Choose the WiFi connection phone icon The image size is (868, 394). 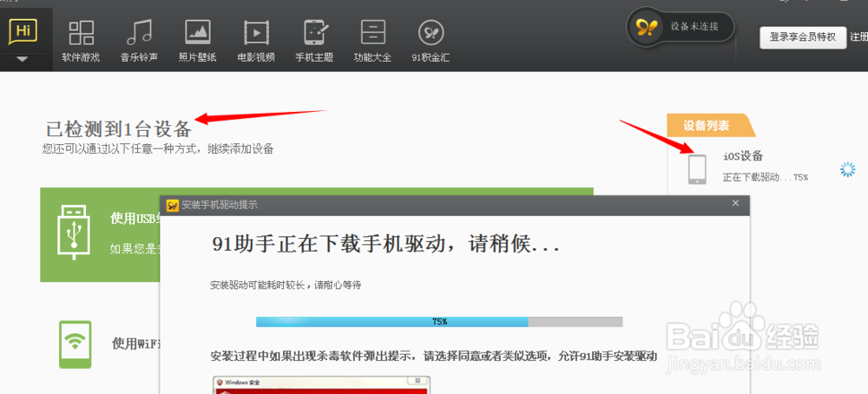point(75,345)
